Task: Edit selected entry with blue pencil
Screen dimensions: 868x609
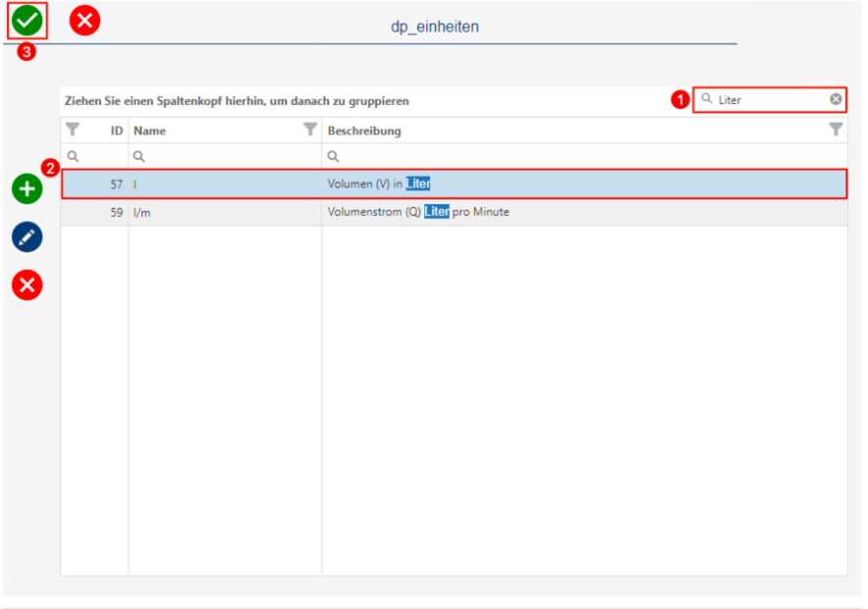Action: tap(27, 237)
